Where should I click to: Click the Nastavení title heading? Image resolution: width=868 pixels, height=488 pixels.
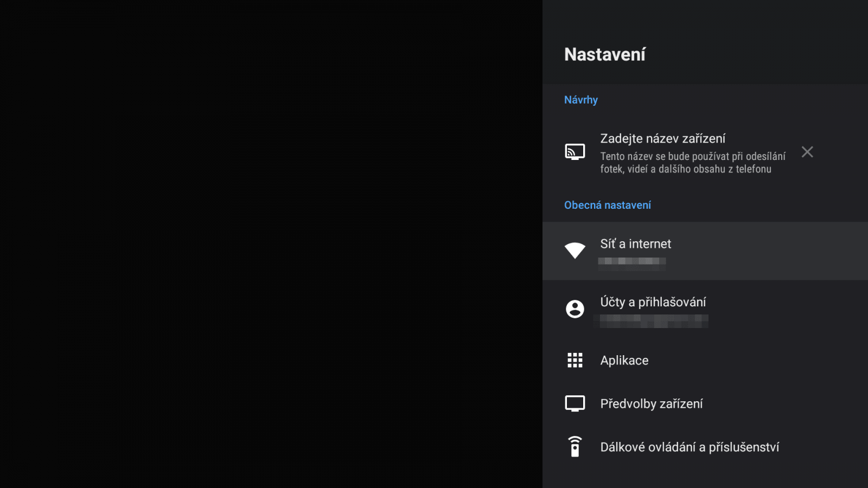pyautogui.click(x=605, y=54)
